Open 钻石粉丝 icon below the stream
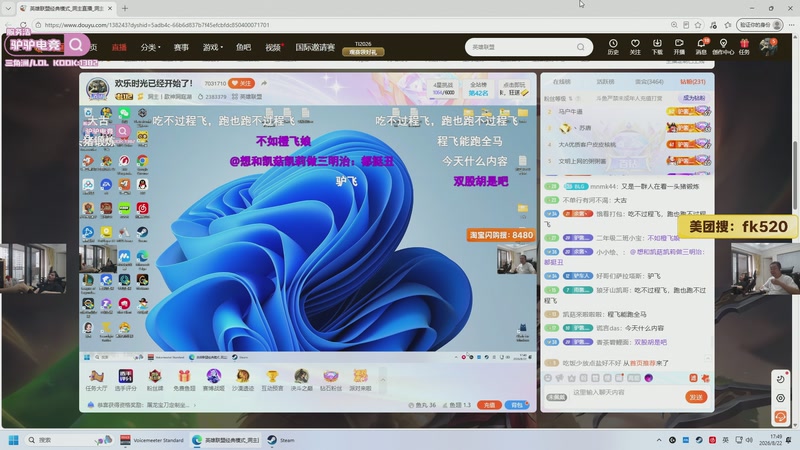 pos(331,380)
